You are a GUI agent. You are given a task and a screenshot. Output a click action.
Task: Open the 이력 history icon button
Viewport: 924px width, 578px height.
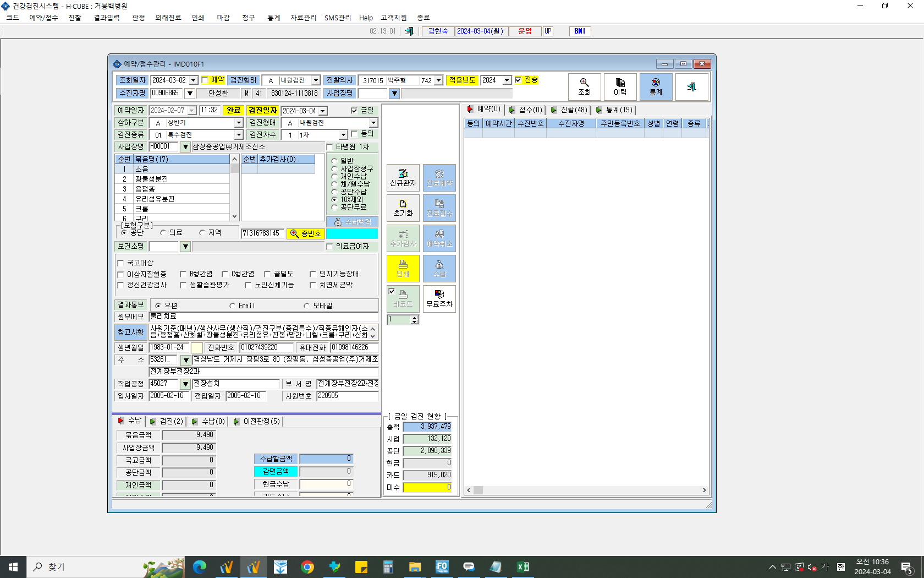pyautogui.click(x=620, y=87)
